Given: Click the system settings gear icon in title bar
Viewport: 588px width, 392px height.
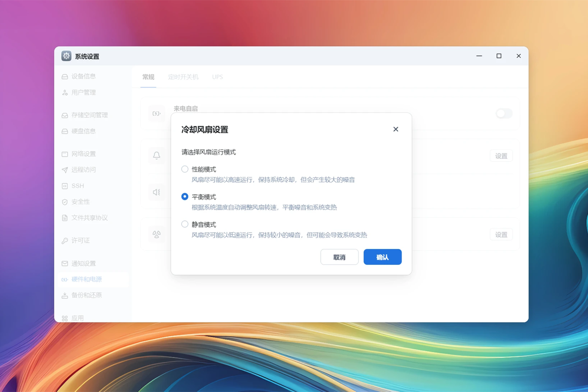Looking at the screenshot, I should coord(67,56).
